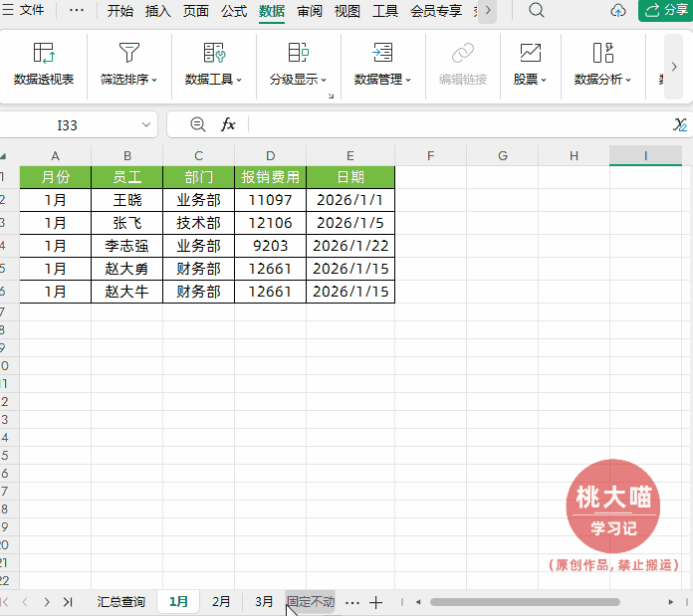Screen dimensions: 693x616
Task: Show more sheets via ellipsis
Action: click(352, 602)
